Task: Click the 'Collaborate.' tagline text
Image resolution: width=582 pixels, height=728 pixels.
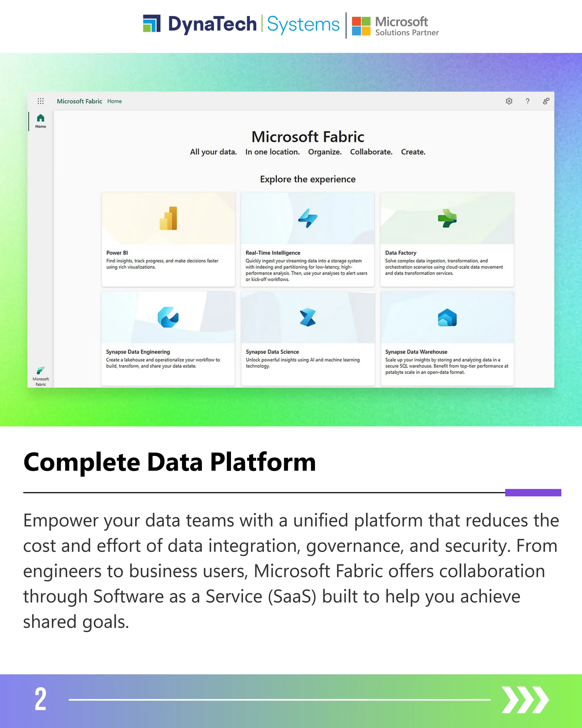Action: [x=371, y=152]
